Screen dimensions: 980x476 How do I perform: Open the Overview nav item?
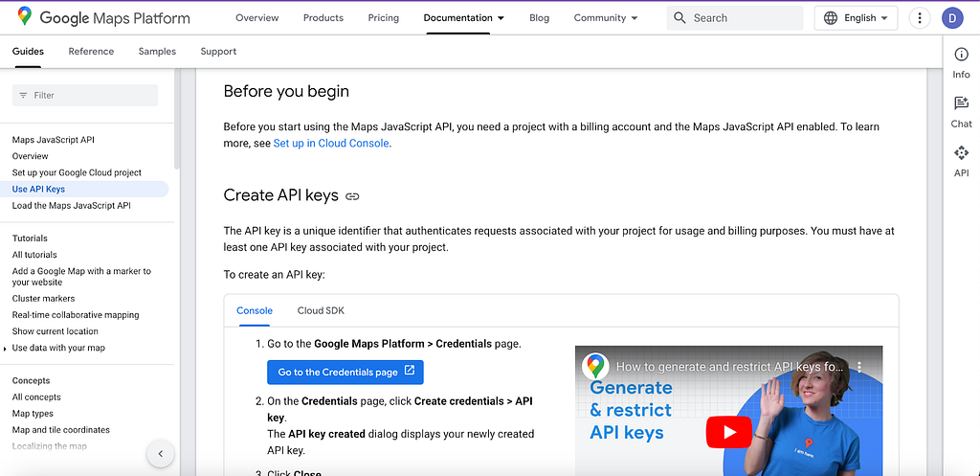256,18
